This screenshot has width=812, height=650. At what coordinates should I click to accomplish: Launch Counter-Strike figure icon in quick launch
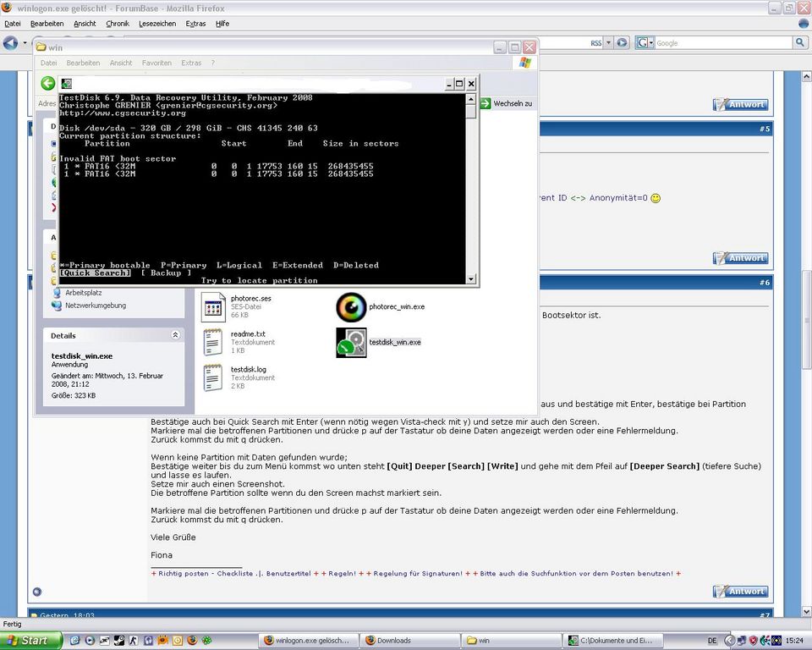click(134, 641)
